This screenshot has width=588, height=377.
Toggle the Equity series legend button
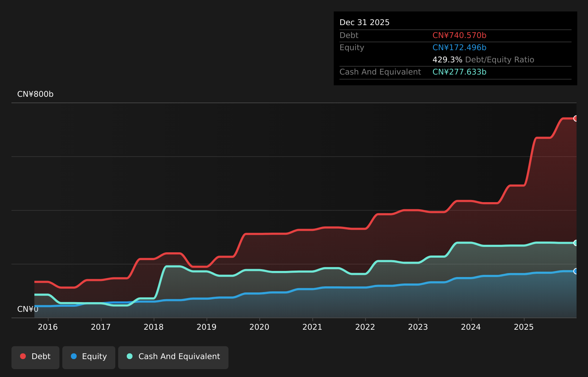pyautogui.click(x=89, y=357)
